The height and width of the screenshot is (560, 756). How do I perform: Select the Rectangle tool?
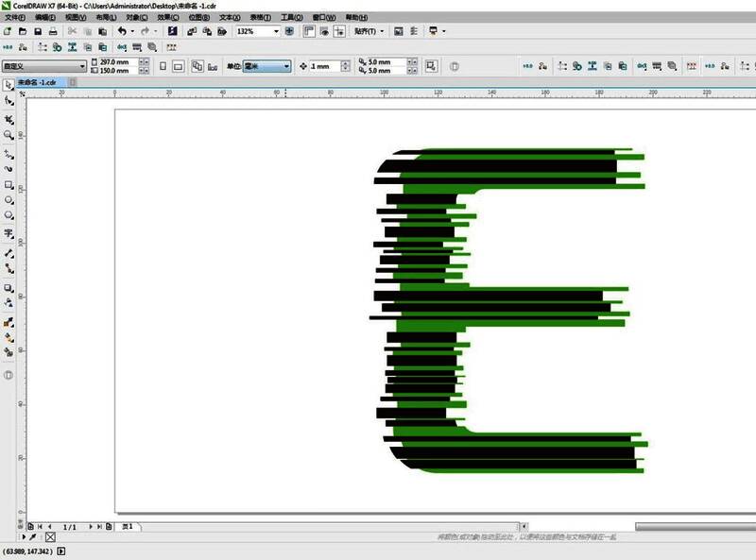[9, 185]
